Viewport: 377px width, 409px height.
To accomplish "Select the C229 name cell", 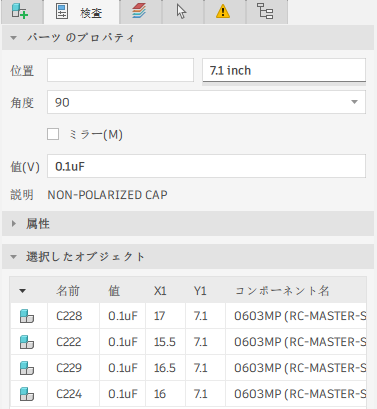I will tap(73, 368).
